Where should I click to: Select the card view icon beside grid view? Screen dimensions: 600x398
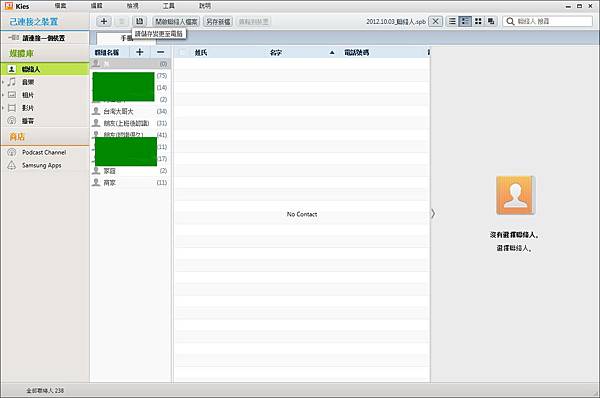[491, 21]
